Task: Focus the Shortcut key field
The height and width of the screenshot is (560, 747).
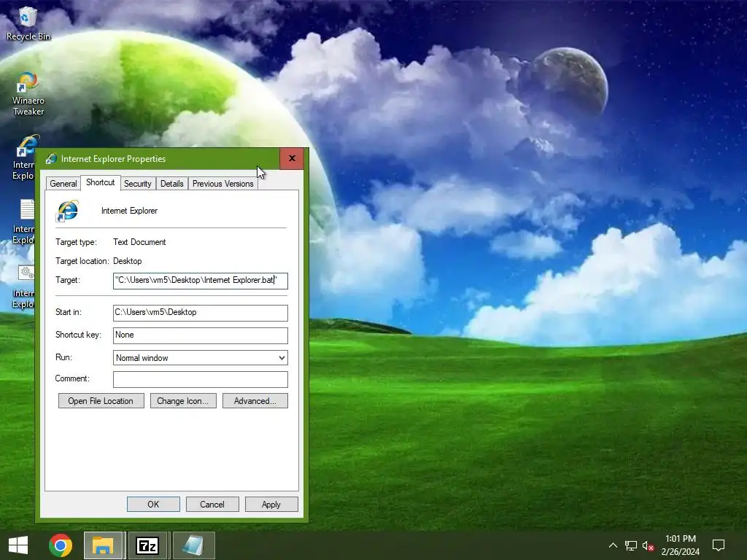Action: tap(201, 335)
